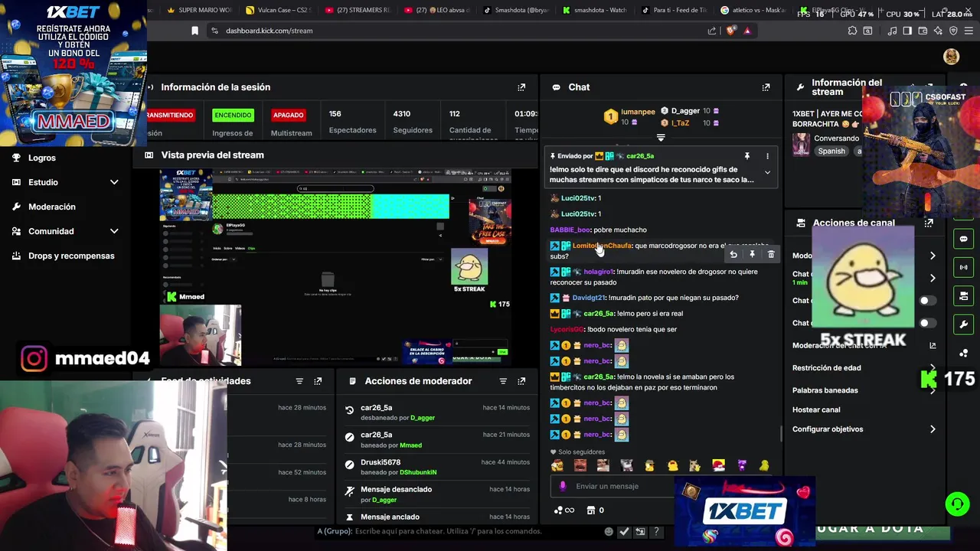Pop out the Chat panel

[x=766, y=87]
